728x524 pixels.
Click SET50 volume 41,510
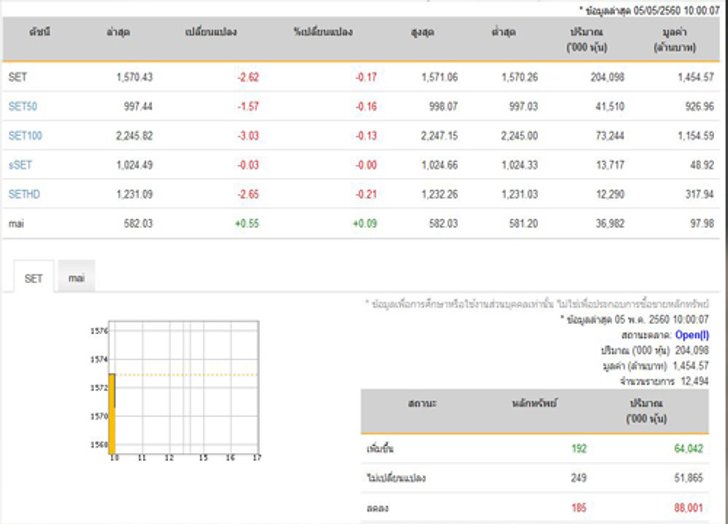coord(610,106)
